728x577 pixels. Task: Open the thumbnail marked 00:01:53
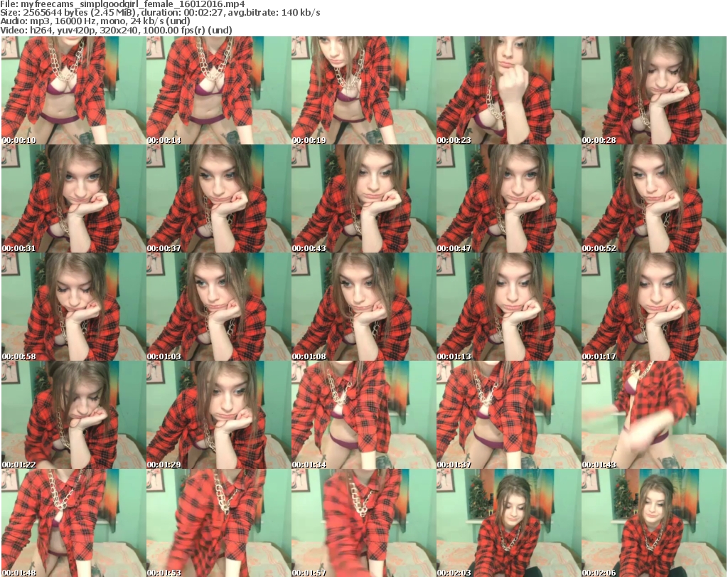tap(218, 523)
